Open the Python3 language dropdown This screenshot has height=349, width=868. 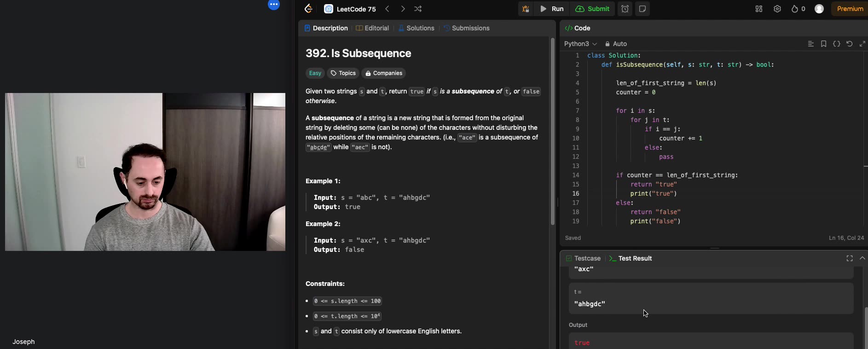580,44
